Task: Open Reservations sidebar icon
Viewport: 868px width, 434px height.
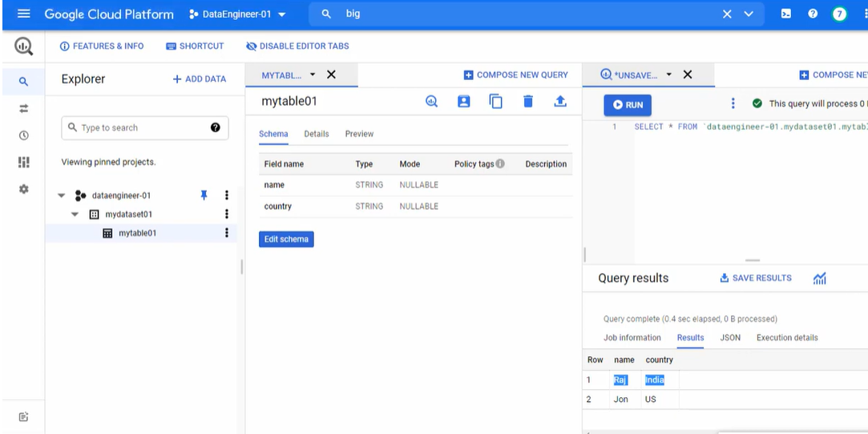Action: pyautogui.click(x=23, y=162)
